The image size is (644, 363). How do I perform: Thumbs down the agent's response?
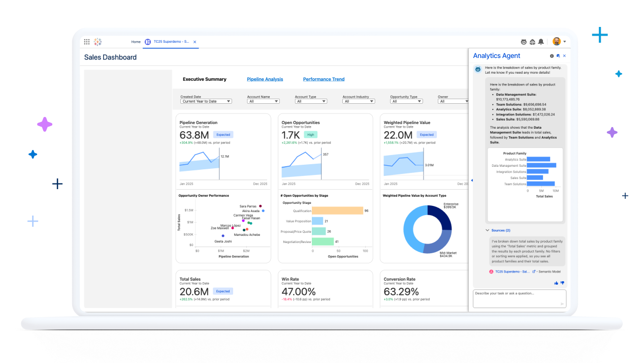563,283
